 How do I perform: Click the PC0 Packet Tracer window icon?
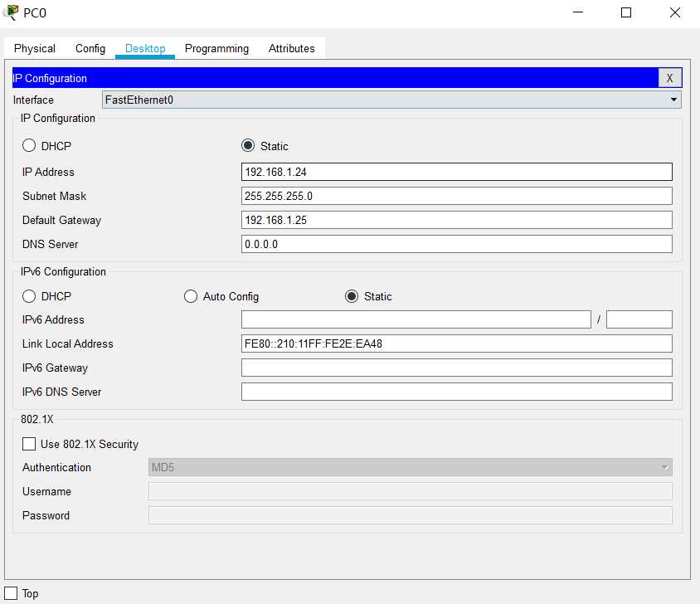click(x=11, y=12)
